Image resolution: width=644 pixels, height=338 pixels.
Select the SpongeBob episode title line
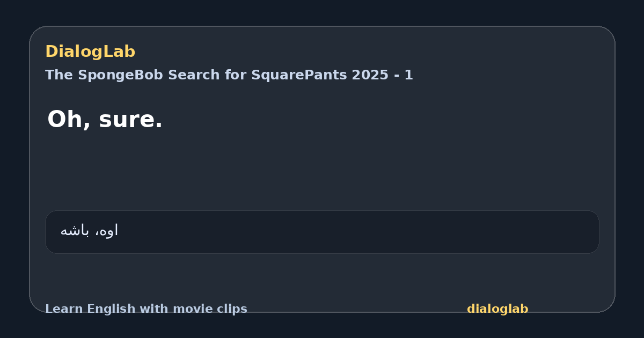(229, 75)
